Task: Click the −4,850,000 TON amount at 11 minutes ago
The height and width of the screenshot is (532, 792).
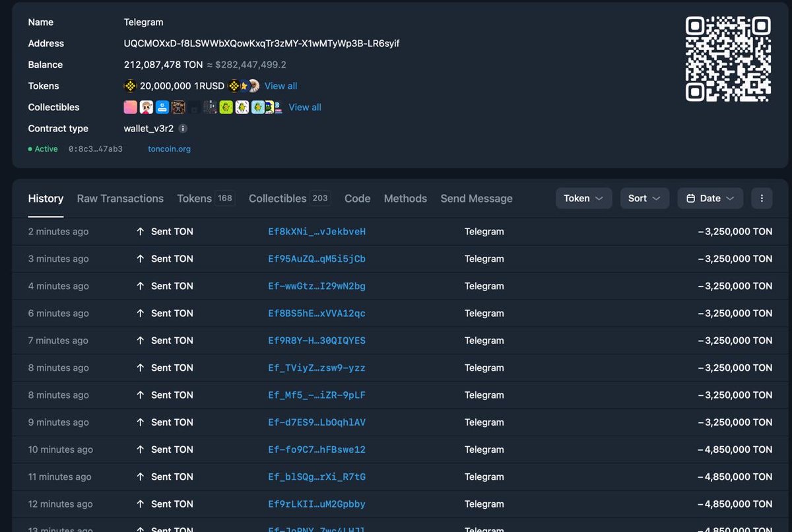Action: (x=735, y=477)
